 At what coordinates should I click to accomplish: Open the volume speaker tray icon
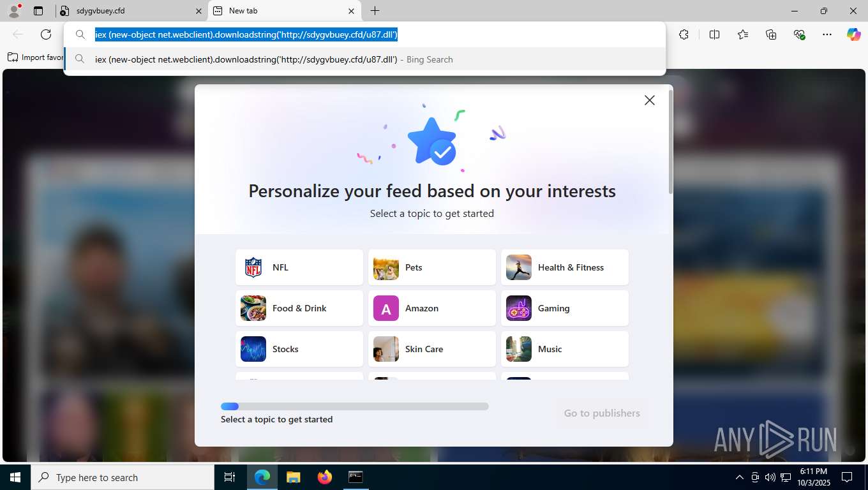(x=770, y=477)
